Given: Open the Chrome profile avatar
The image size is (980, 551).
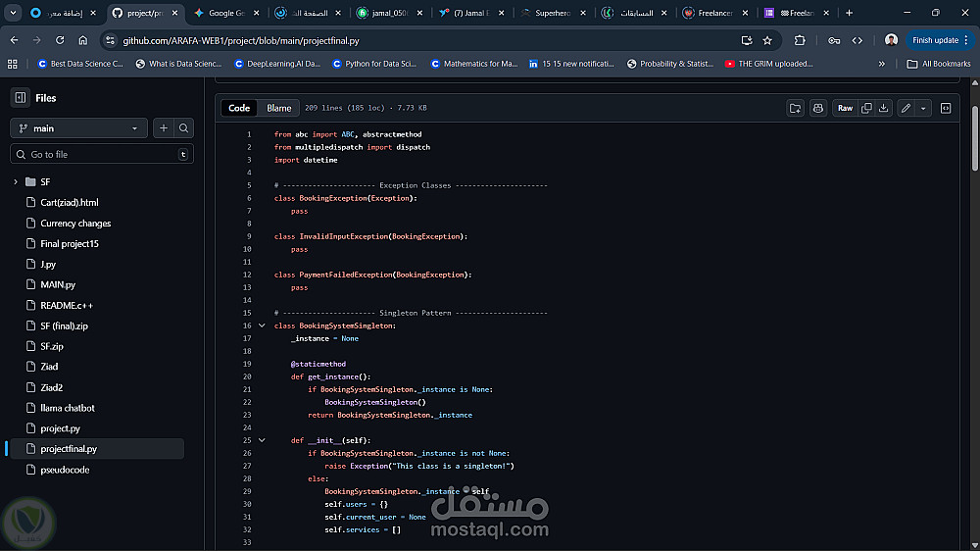Looking at the screenshot, I should [x=891, y=40].
